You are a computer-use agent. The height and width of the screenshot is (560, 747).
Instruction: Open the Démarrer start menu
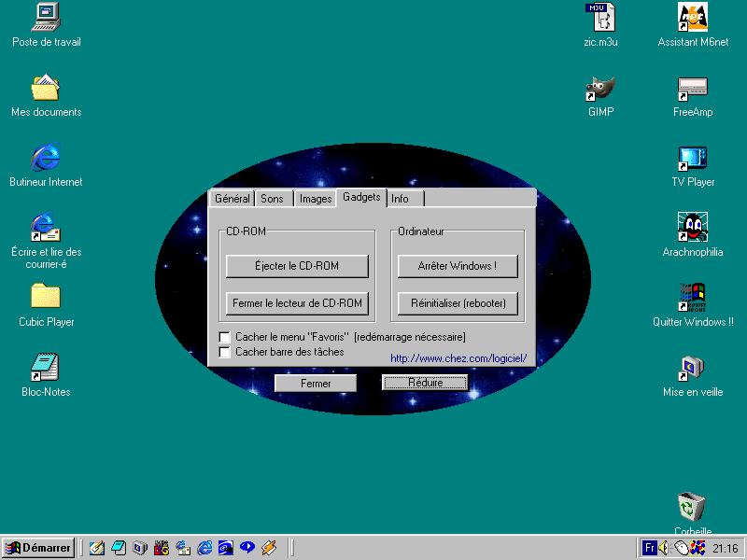38,548
